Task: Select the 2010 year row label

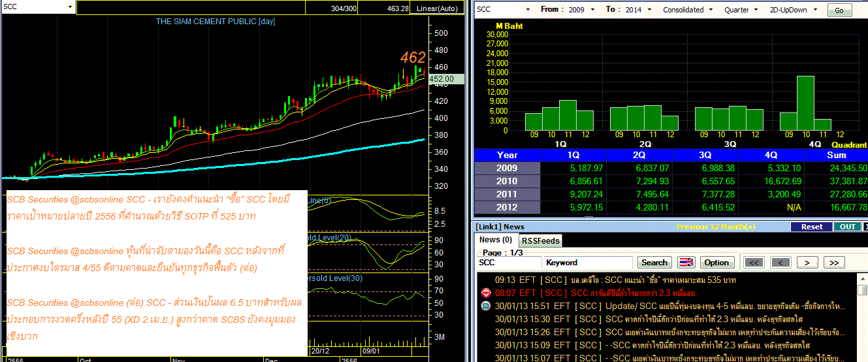Action: click(x=507, y=181)
